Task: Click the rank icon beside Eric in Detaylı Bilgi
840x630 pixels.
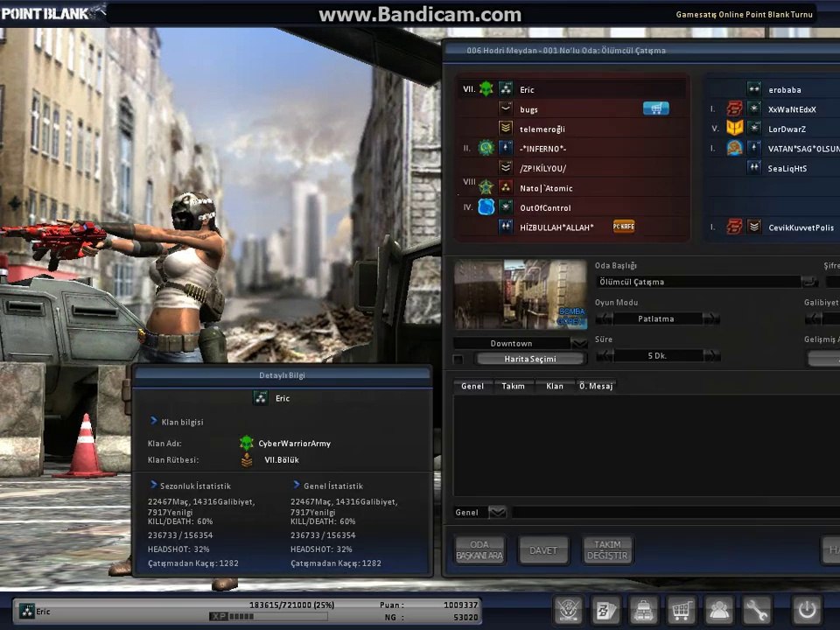Action: point(261,398)
